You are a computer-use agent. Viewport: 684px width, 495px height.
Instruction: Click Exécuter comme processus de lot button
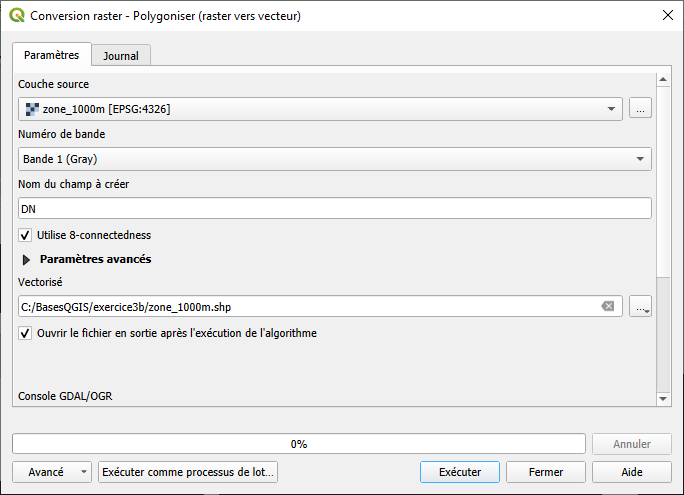click(189, 472)
